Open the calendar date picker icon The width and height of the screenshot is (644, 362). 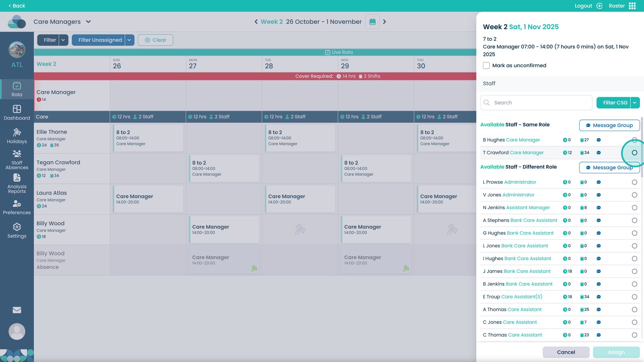click(372, 22)
